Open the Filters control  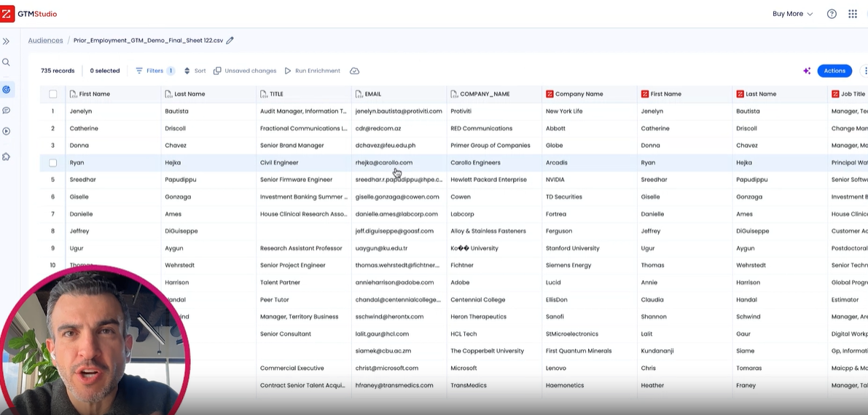[155, 71]
